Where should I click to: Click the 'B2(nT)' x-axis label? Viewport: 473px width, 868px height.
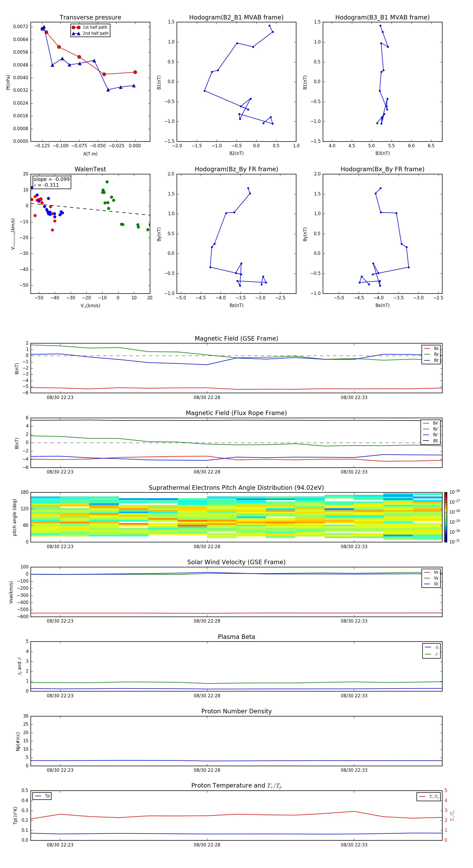click(x=236, y=153)
